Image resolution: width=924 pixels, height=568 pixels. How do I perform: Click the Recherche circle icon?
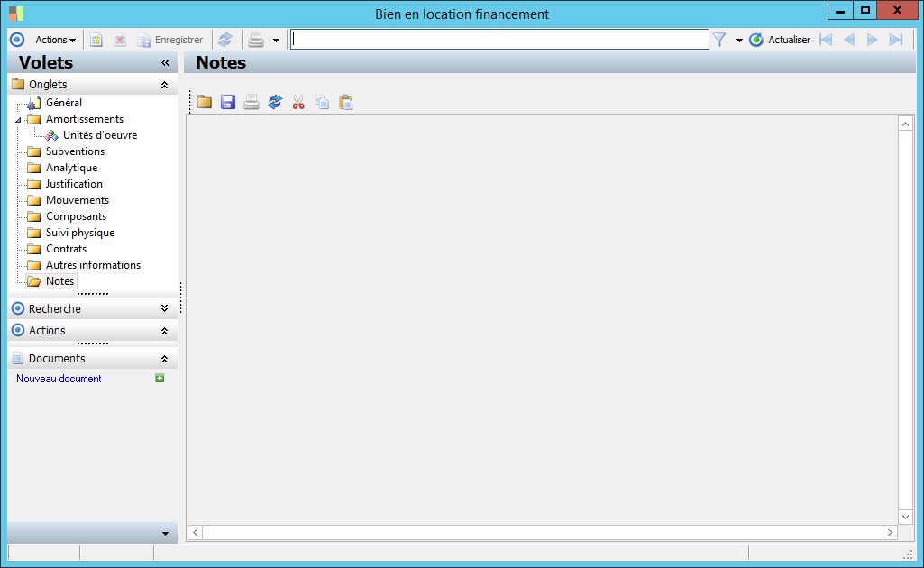click(x=18, y=308)
